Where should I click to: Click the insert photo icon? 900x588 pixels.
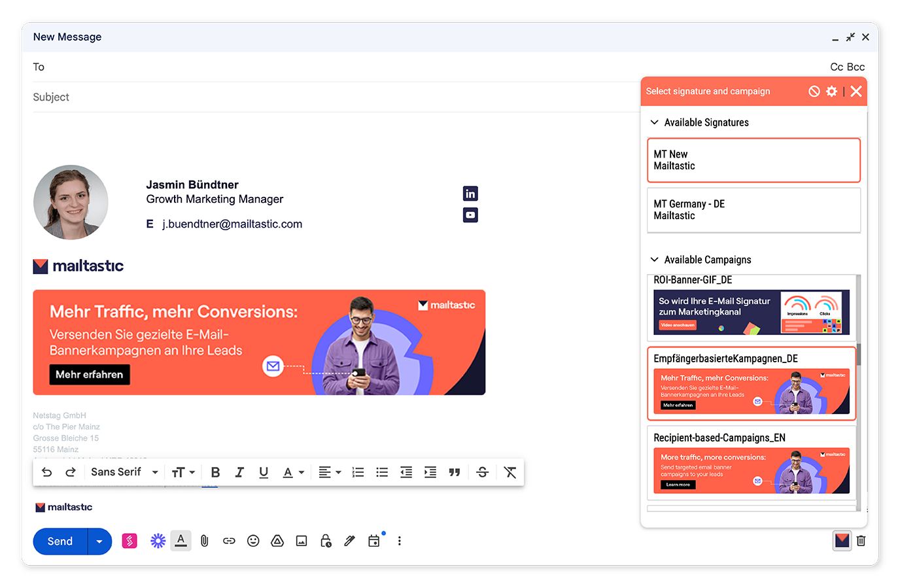click(x=302, y=541)
